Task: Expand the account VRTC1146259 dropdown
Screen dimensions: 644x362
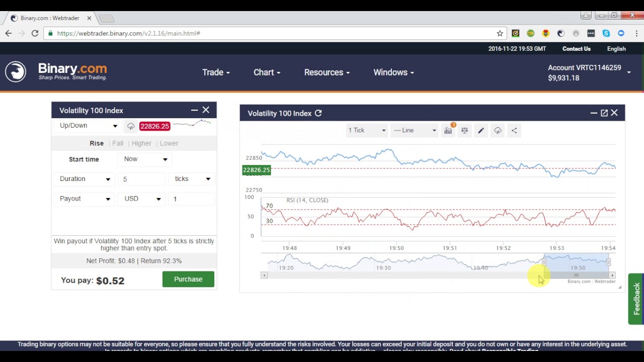Action: 589,72
